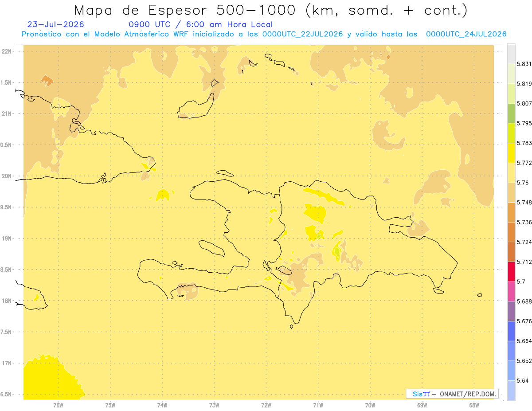The height and width of the screenshot is (411, 532).
Task: Click the colorbar value '5.76'
Action: 522,183
